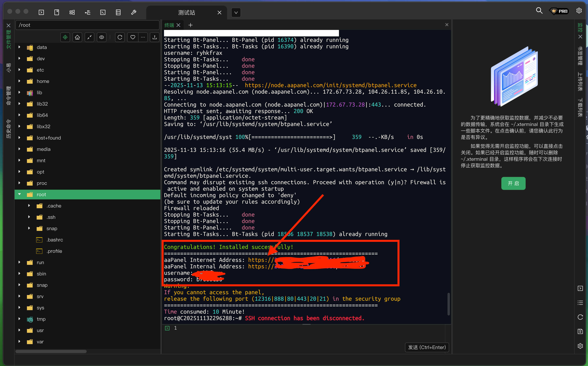Switch to the 终端 terminal tab

[x=169, y=25]
